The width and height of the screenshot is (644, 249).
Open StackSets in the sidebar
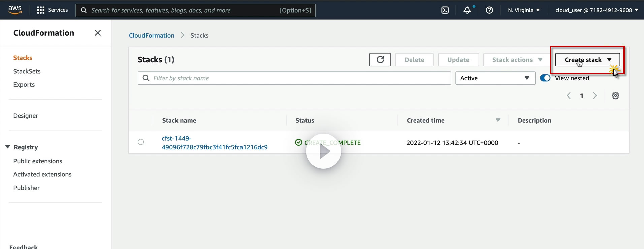[27, 71]
